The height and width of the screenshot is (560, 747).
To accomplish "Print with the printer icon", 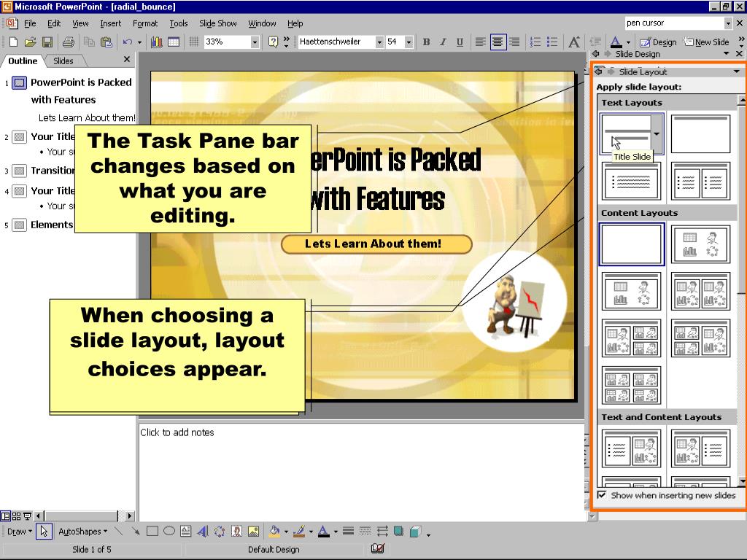I will click(69, 42).
